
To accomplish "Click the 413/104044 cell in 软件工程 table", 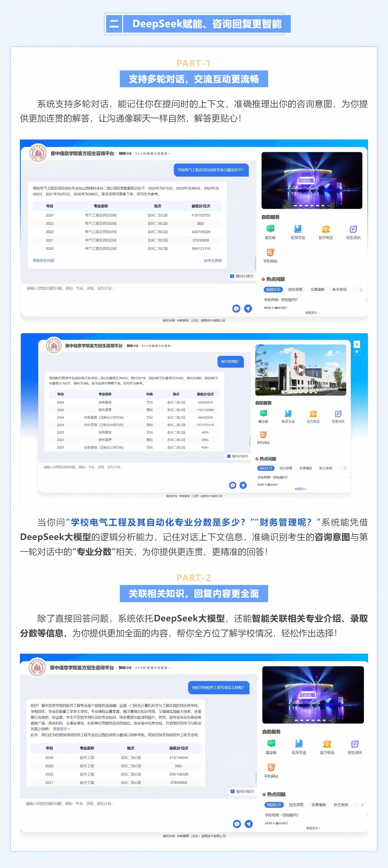I will (x=179, y=758).
